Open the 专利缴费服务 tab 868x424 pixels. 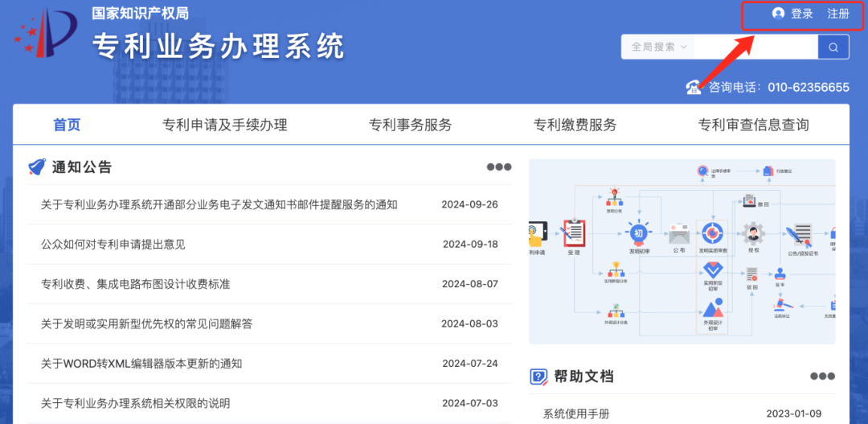click(x=575, y=125)
